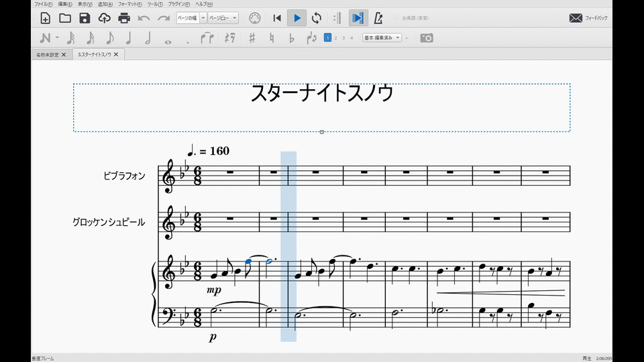Image resolution: width=644 pixels, height=362 pixels.
Task: Save the score with the floppy disk icon
Action: coord(85,18)
